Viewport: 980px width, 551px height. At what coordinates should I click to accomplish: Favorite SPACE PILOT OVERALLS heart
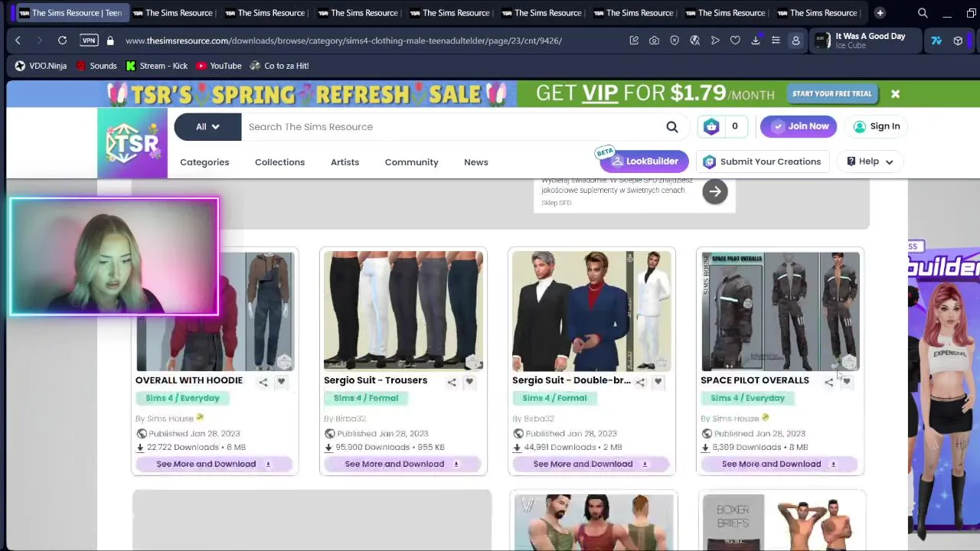click(x=846, y=381)
